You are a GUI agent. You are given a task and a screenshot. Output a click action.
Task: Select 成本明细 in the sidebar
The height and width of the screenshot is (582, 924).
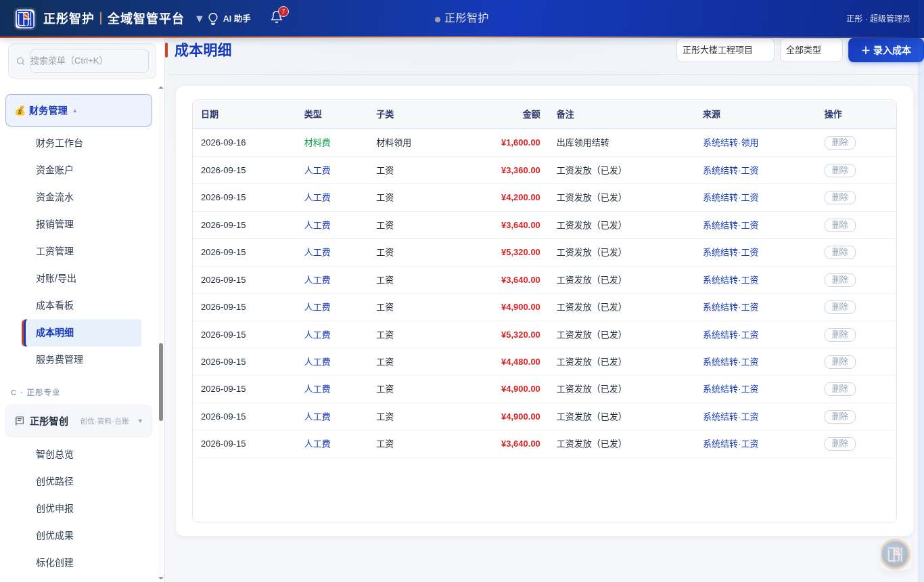point(82,332)
